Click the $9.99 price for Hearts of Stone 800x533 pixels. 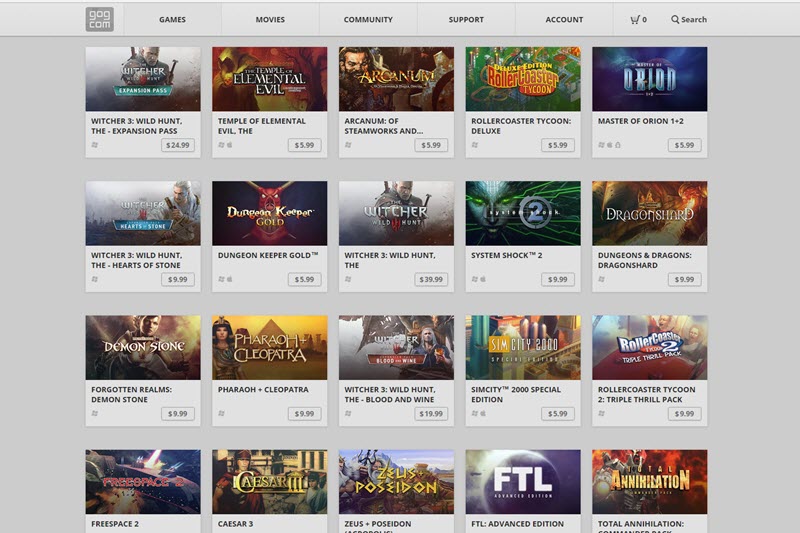178,280
